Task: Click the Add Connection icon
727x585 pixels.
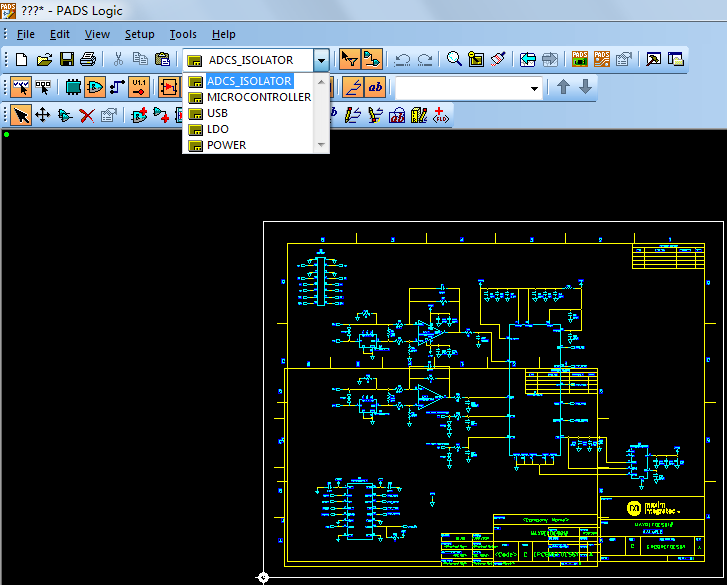Action: pos(161,115)
